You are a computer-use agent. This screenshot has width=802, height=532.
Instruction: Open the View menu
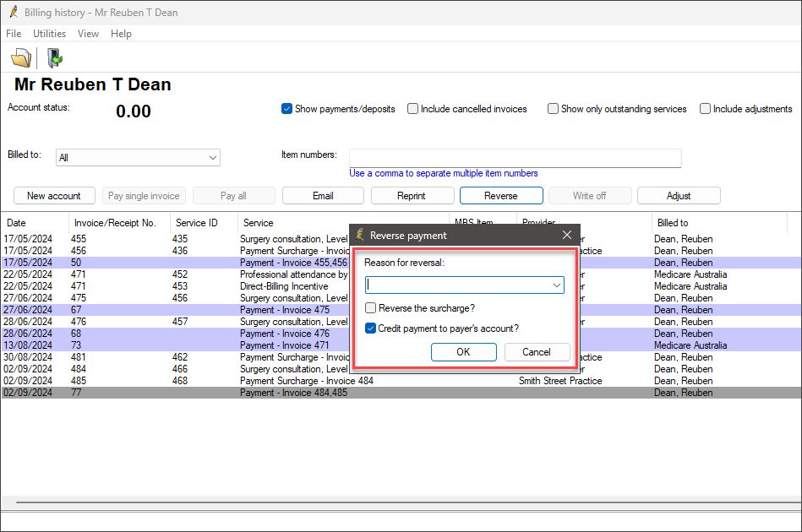tap(88, 34)
